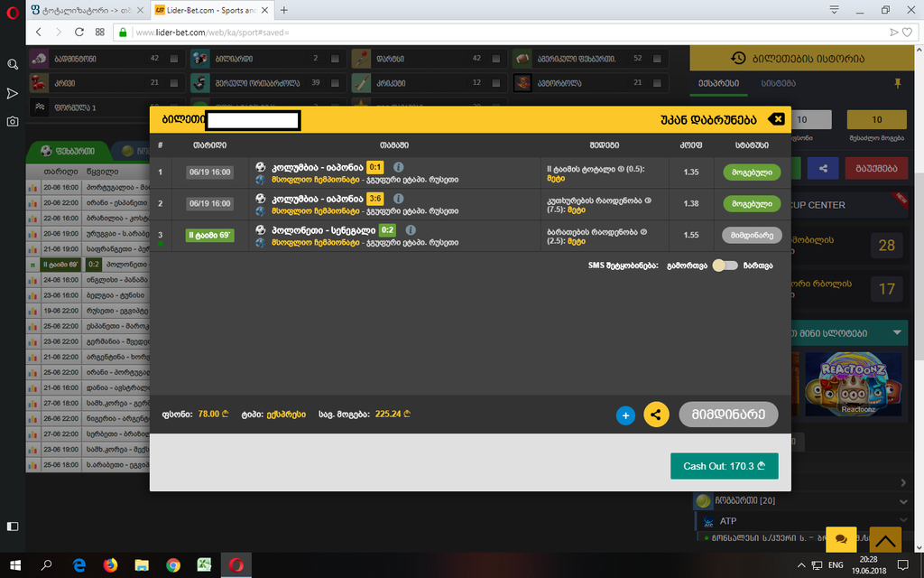Image resolution: width=924 pixels, height=578 pixels.
Task: Open info icon next to score 0:1
Action: pos(398,167)
